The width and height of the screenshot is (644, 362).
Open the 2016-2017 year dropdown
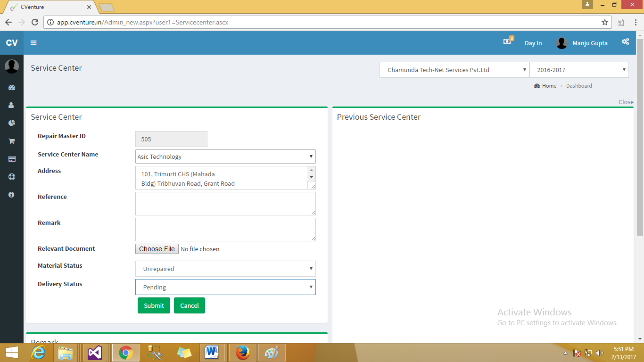click(579, 70)
